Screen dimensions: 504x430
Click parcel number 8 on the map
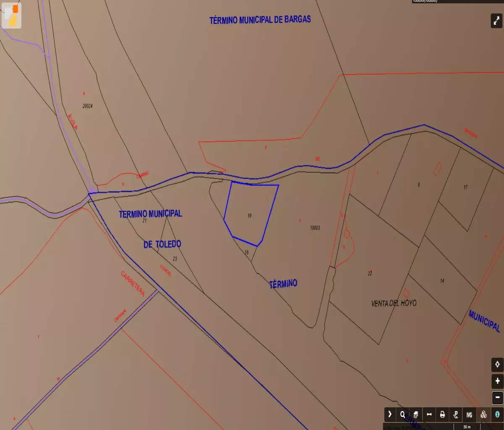(x=419, y=185)
